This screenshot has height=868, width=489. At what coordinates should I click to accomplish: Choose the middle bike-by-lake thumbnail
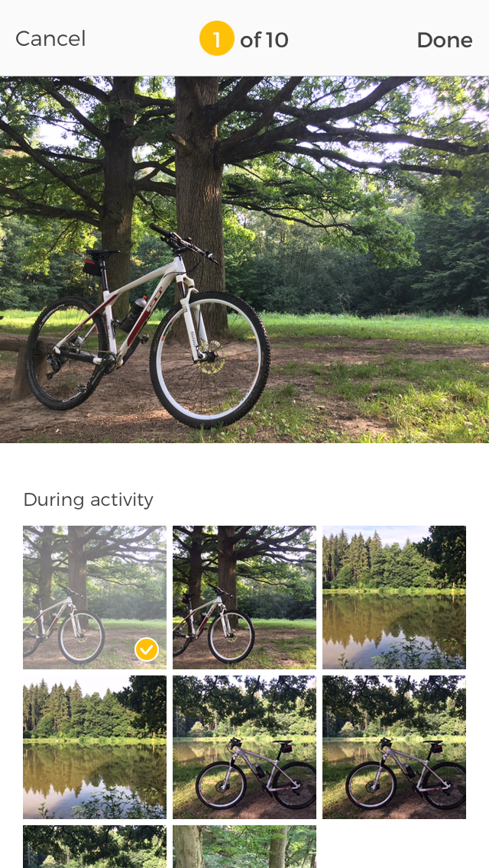coord(244,747)
